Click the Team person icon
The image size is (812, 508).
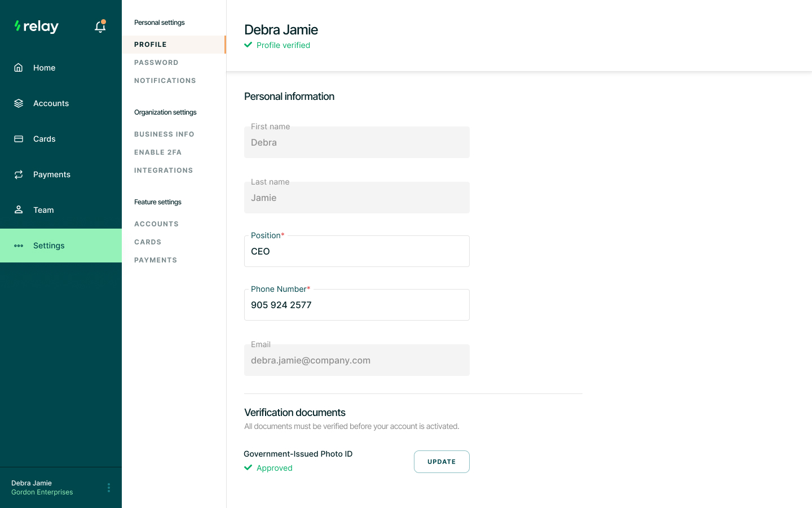pos(19,210)
